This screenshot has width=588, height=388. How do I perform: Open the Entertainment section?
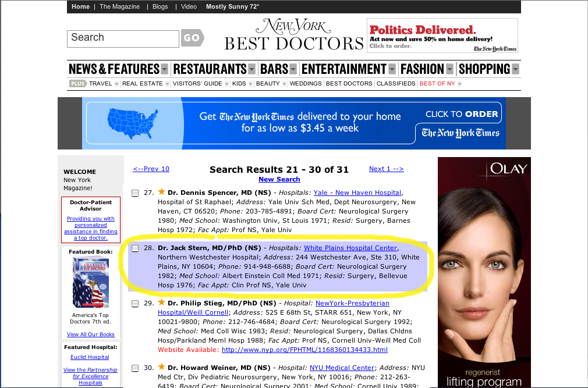pyautogui.click(x=344, y=69)
